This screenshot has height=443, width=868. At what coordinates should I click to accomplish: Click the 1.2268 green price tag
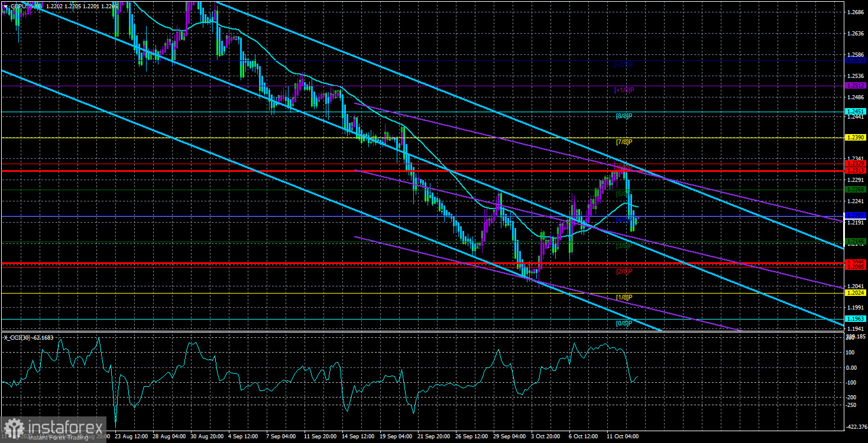tap(856, 190)
